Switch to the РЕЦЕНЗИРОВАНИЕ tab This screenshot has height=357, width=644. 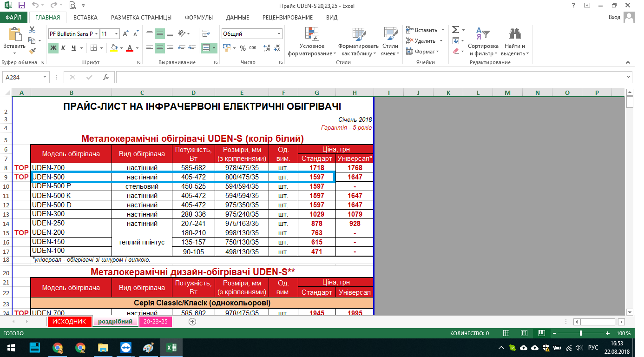pyautogui.click(x=288, y=17)
